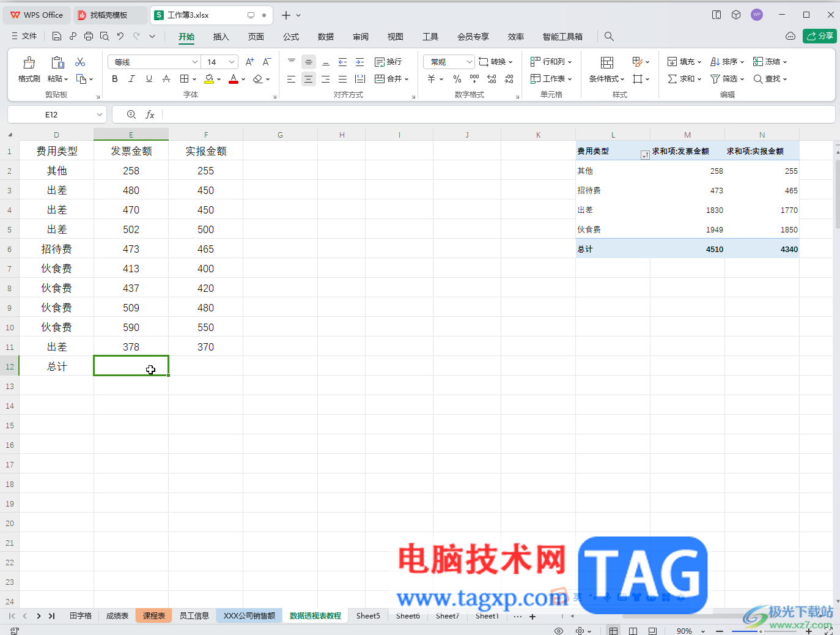Toggle Bold formatting

[x=114, y=79]
